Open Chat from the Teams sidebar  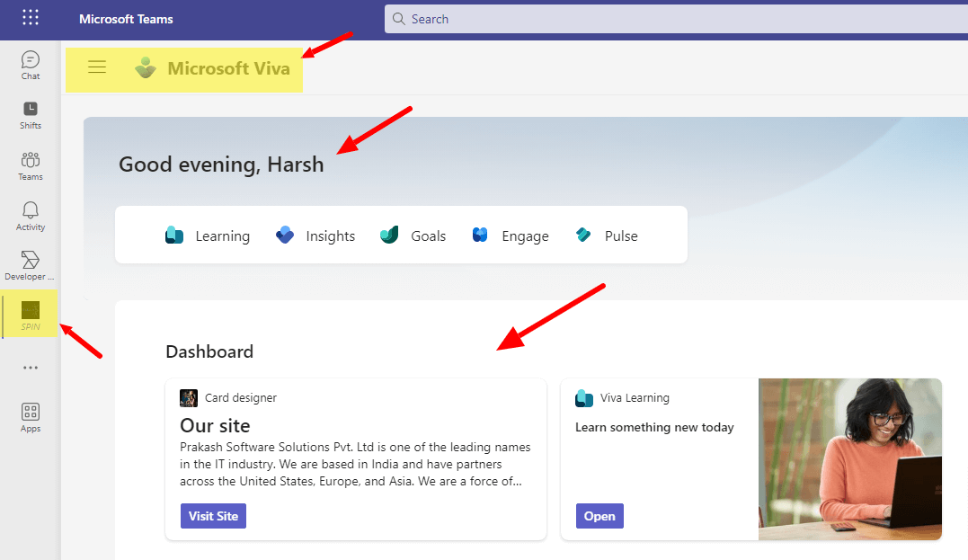(30, 64)
